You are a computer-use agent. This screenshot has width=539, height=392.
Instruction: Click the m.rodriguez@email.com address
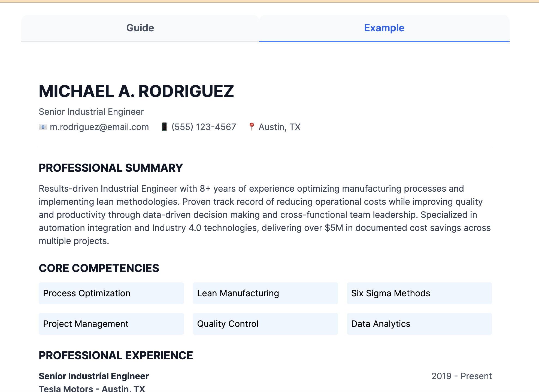tap(99, 127)
